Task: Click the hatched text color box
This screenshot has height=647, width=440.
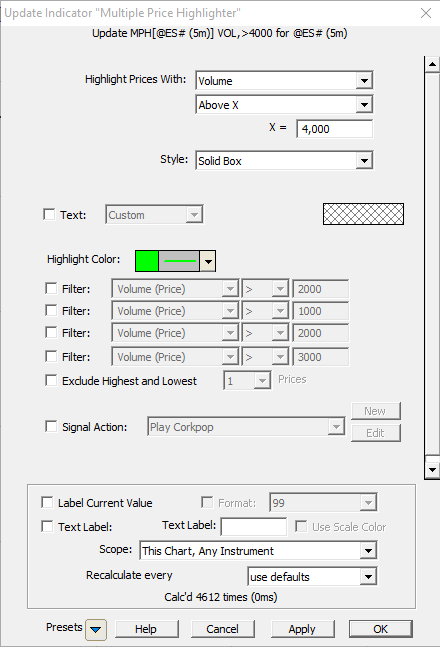Action: (363, 214)
